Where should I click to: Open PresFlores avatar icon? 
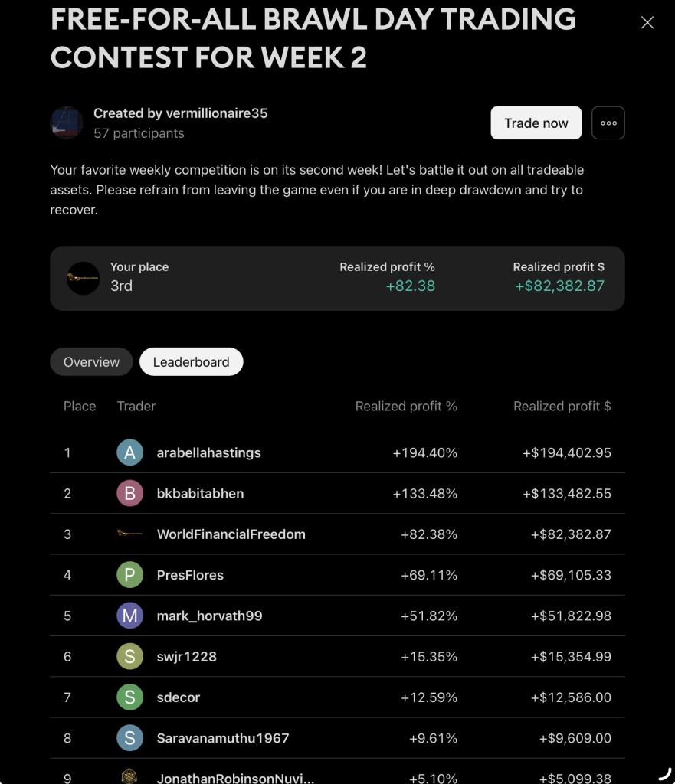point(129,575)
